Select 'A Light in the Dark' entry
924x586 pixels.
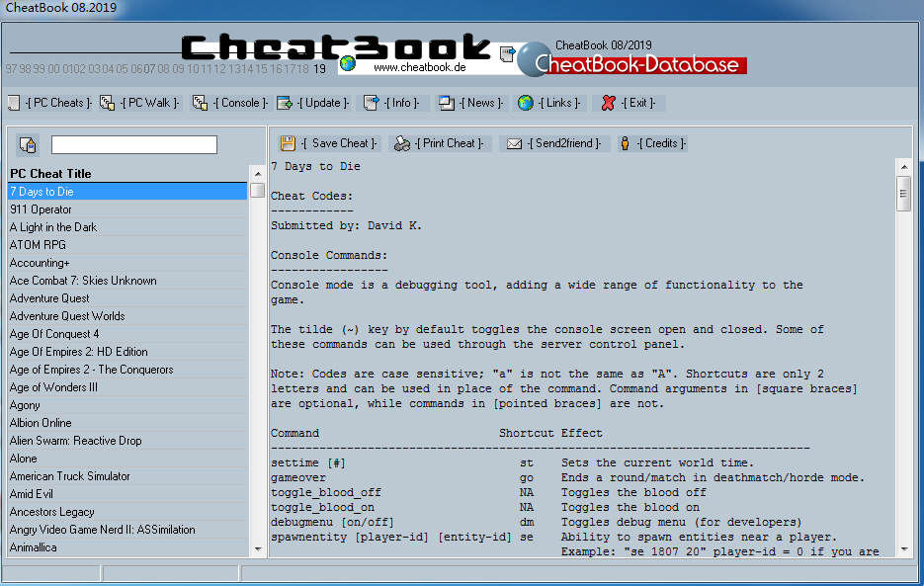(x=127, y=227)
